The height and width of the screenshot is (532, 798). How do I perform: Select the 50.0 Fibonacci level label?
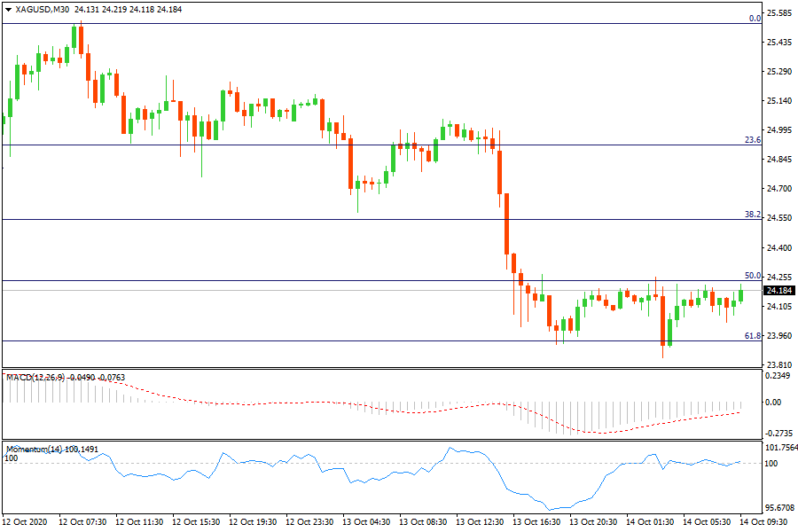pos(754,275)
